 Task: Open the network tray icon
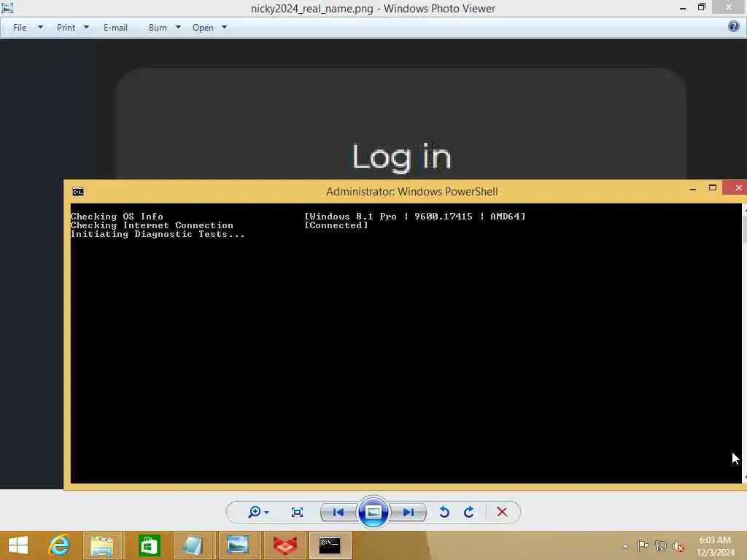(x=660, y=545)
